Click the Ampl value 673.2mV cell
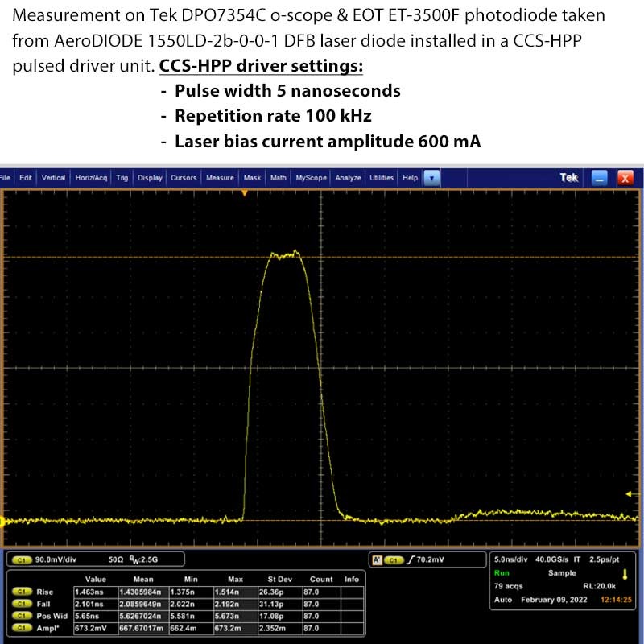This screenshot has width=644, height=644. tap(96, 628)
